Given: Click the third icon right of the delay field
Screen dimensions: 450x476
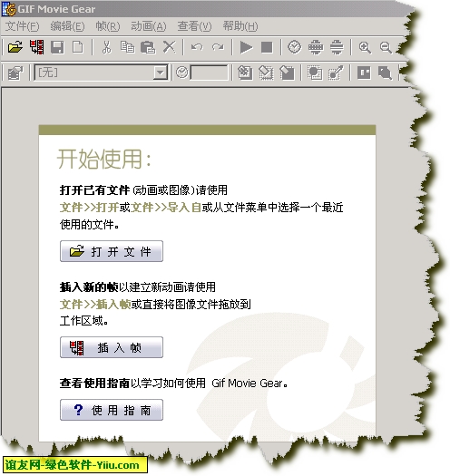Looking at the screenshot, I should pyautogui.click(x=287, y=73).
